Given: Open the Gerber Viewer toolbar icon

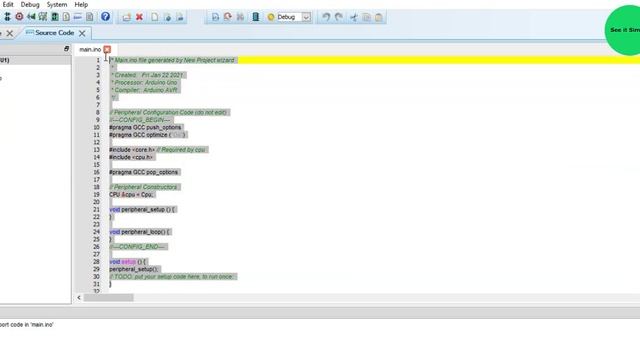Looking at the screenshot, I should (x=43, y=17).
